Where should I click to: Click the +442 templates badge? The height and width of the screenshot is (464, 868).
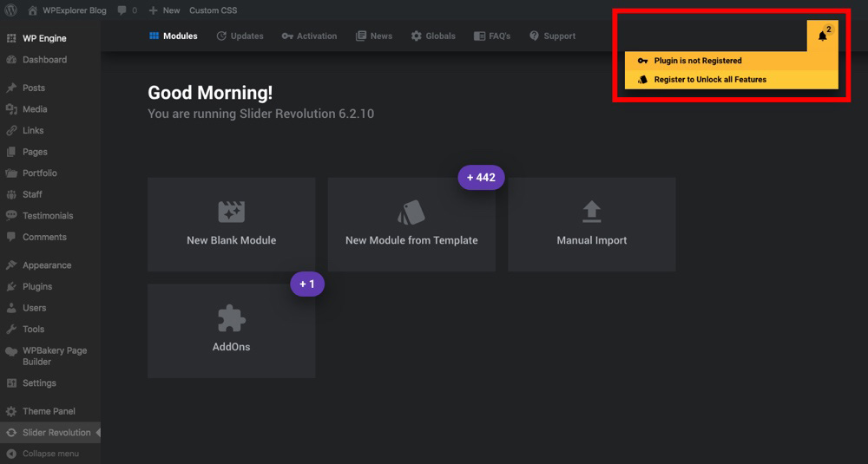(481, 178)
